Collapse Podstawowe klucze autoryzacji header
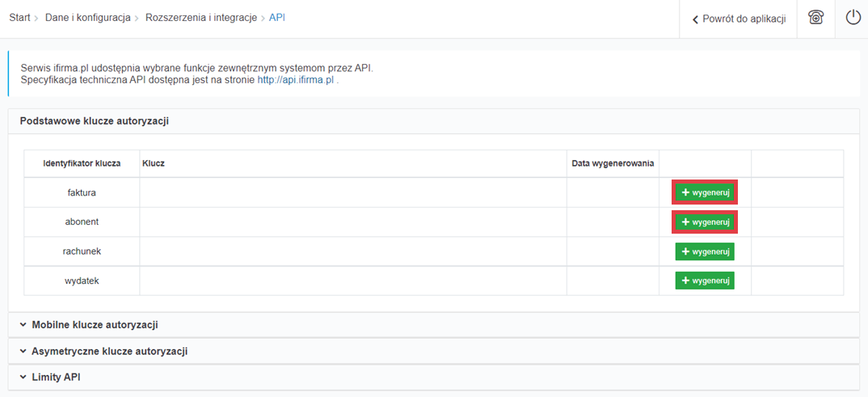This screenshot has width=868, height=397. pyautogui.click(x=94, y=121)
